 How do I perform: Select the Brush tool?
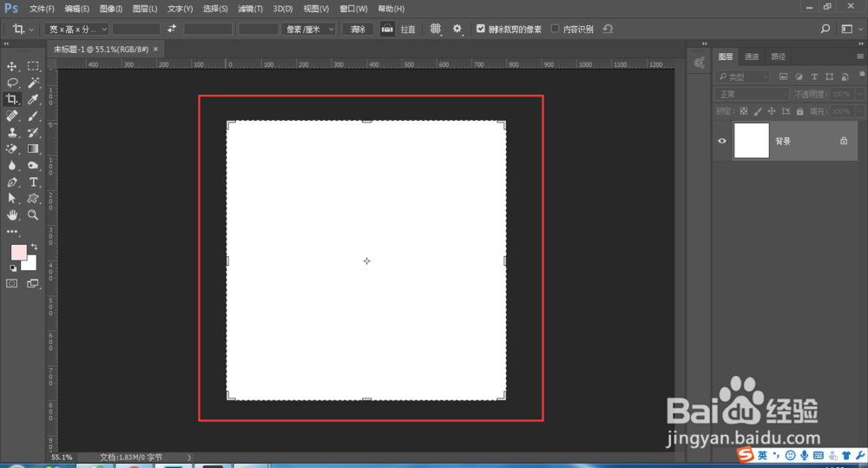coord(33,115)
